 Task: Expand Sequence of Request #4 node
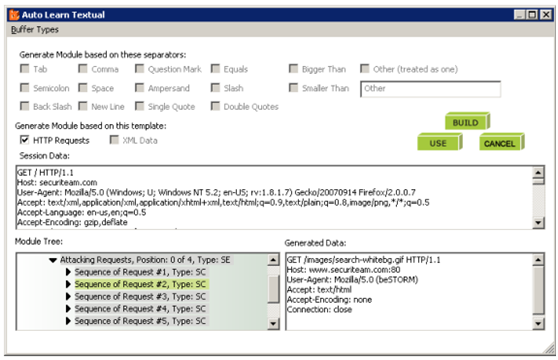(x=68, y=309)
